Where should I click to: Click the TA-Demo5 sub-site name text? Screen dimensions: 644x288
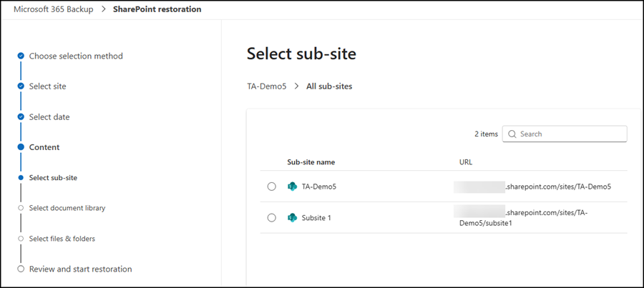[x=319, y=187]
